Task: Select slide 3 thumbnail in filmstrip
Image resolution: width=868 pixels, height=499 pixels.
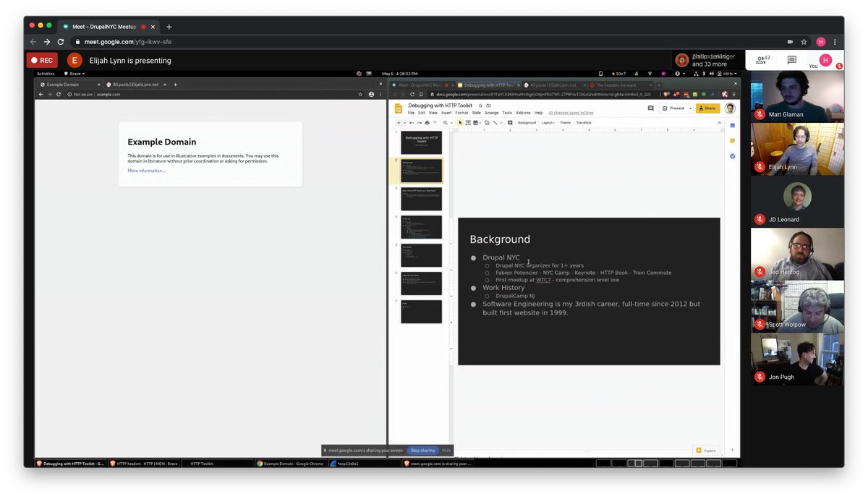Action: coord(421,199)
